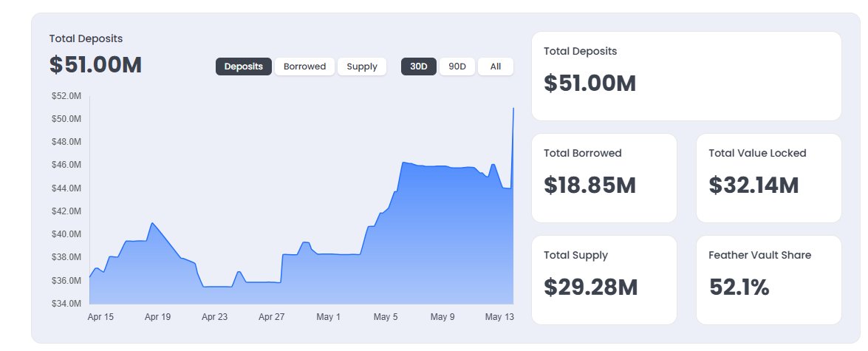Image resolution: width=868 pixels, height=351 pixels.
Task: Click the Apr 19 peak on chart
Action: coord(152,223)
